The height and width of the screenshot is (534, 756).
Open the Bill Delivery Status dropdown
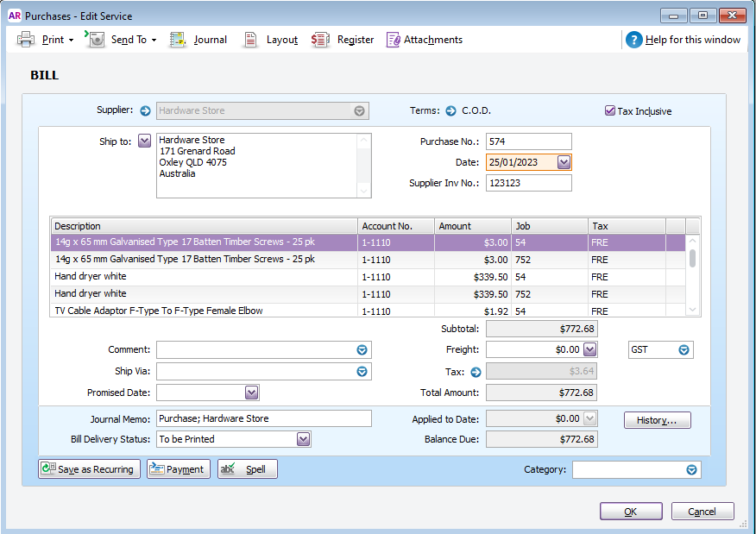(303, 440)
